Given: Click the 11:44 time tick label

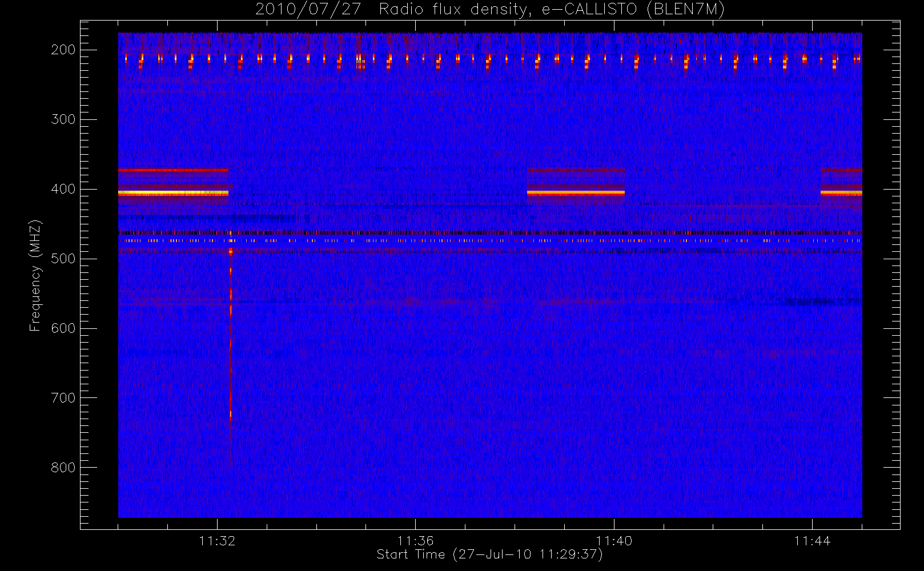Looking at the screenshot, I should point(812,541).
